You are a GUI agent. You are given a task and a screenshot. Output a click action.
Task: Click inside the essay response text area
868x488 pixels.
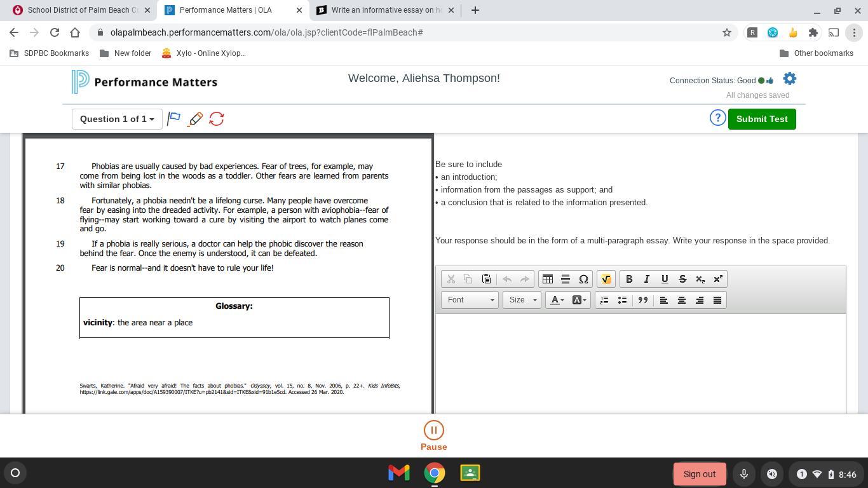(x=641, y=363)
